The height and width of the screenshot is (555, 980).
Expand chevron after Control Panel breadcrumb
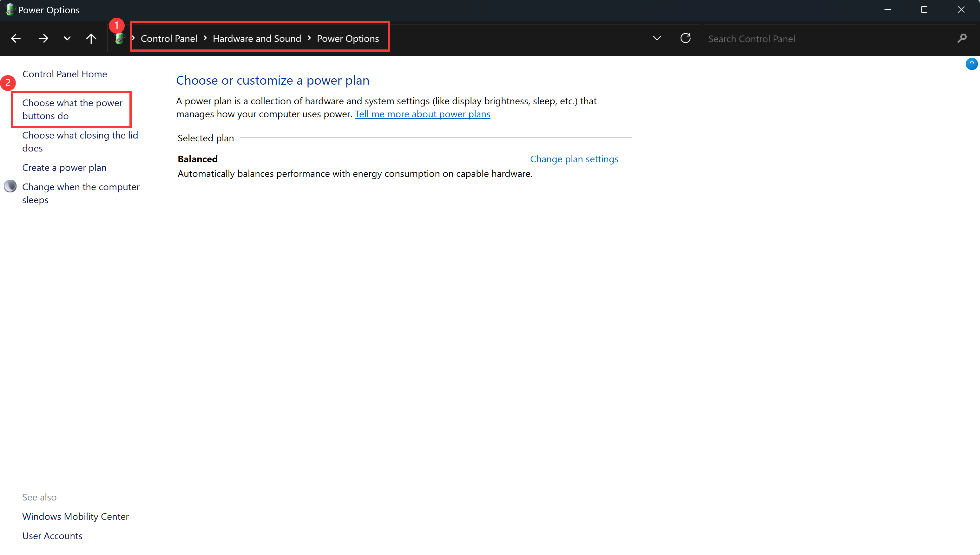tap(205, 38)
